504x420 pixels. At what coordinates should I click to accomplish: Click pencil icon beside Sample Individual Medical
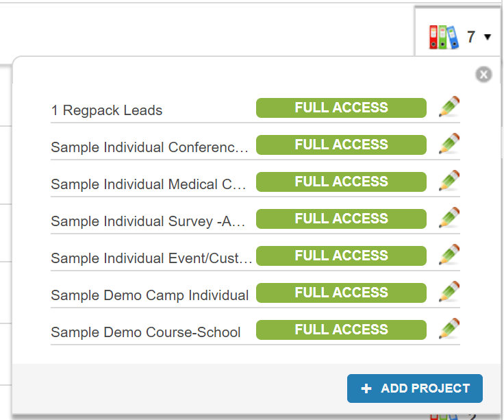point(449,182)
